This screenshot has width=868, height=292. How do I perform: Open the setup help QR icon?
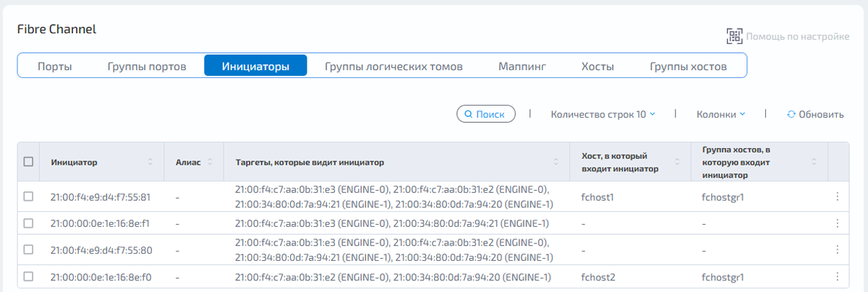734,36
